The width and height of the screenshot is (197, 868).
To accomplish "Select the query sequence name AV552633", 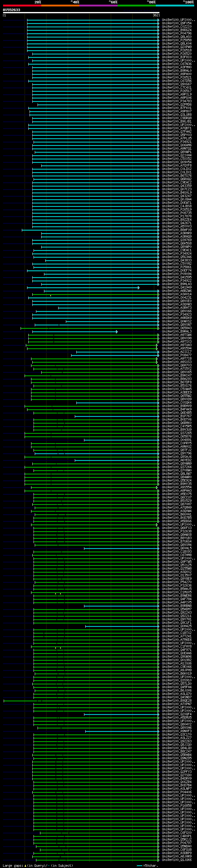I will 11,10.
